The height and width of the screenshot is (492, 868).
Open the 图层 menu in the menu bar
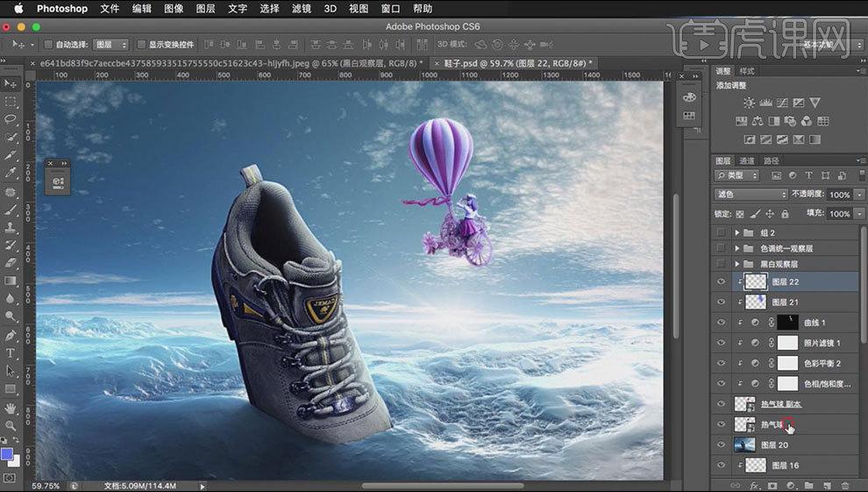(205, 8)
